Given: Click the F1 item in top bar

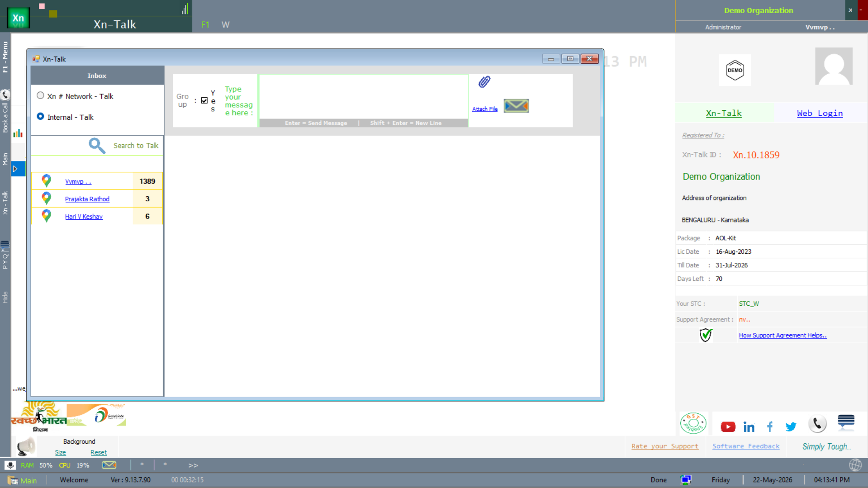Looking at the screenshot, I should (x=205, y=25).
